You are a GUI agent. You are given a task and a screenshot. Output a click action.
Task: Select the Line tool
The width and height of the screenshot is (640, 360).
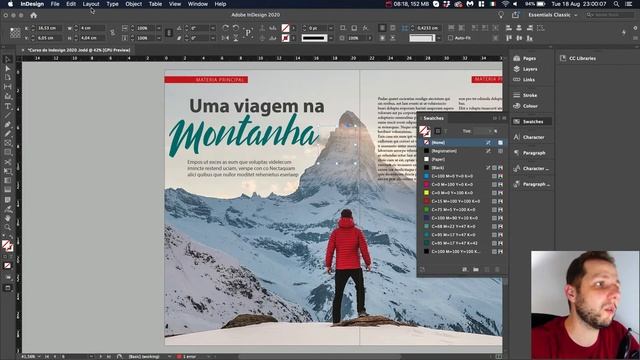7,116
